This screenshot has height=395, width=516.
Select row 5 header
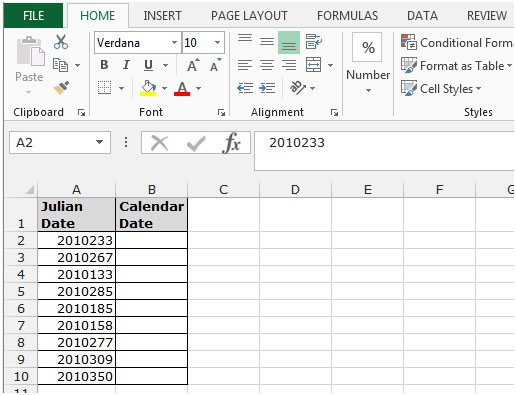(21, 292)
